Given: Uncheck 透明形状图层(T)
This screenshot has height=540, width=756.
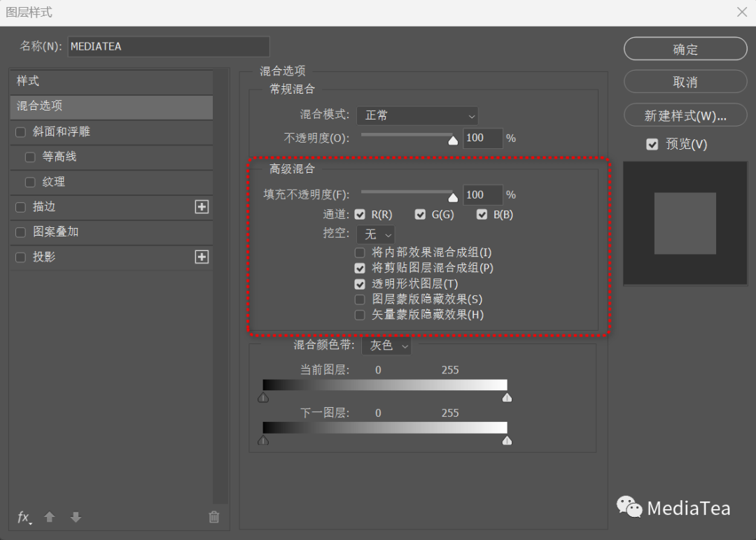Looking at the screenshot, I should pos(360,284).
